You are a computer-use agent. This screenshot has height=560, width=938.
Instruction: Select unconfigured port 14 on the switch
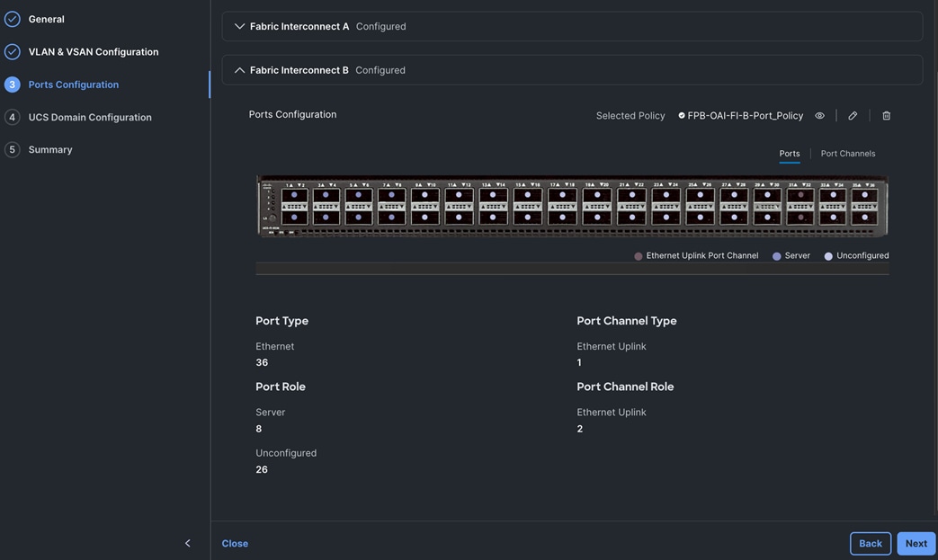tap(493, 217)
